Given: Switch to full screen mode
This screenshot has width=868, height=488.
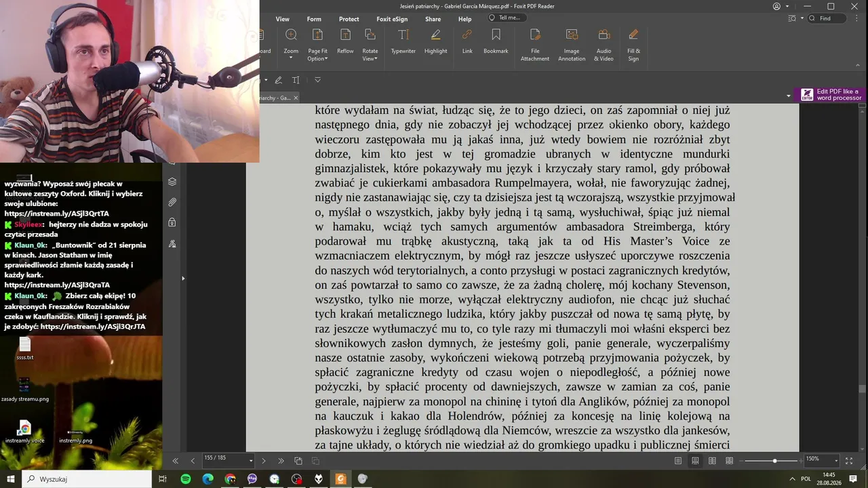Looking at the screenshot, I should pos(849,461).
